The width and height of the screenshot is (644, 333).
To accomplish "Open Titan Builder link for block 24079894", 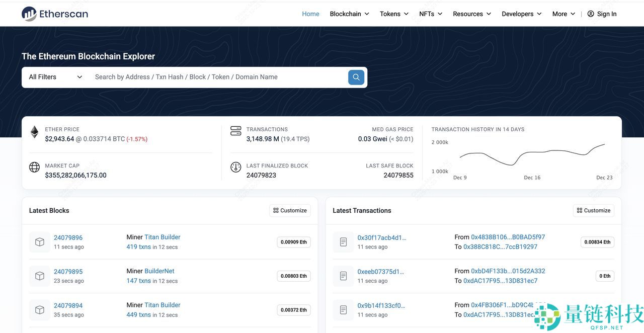I will (x=163, y=305).
